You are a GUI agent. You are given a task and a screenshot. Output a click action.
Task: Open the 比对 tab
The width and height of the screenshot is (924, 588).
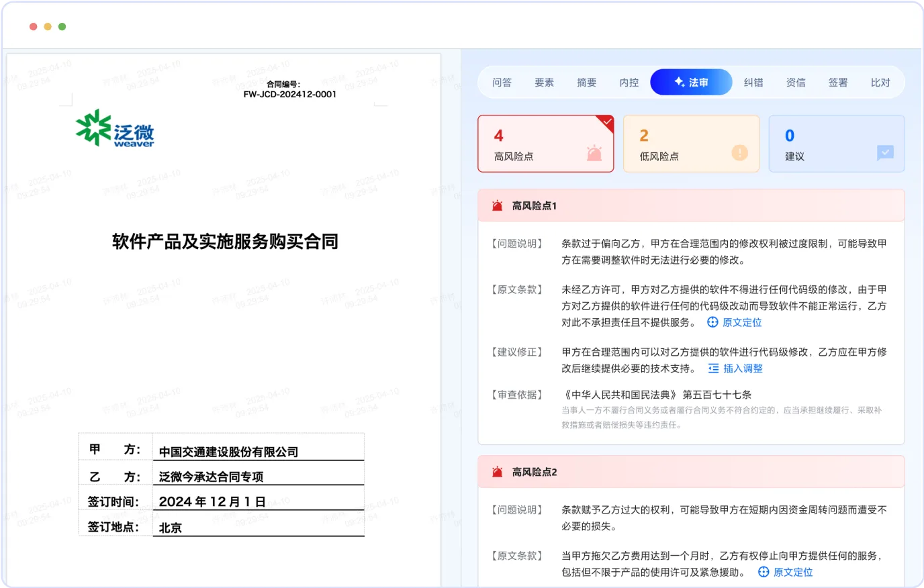pyautogui.click(x=880, y=83)
